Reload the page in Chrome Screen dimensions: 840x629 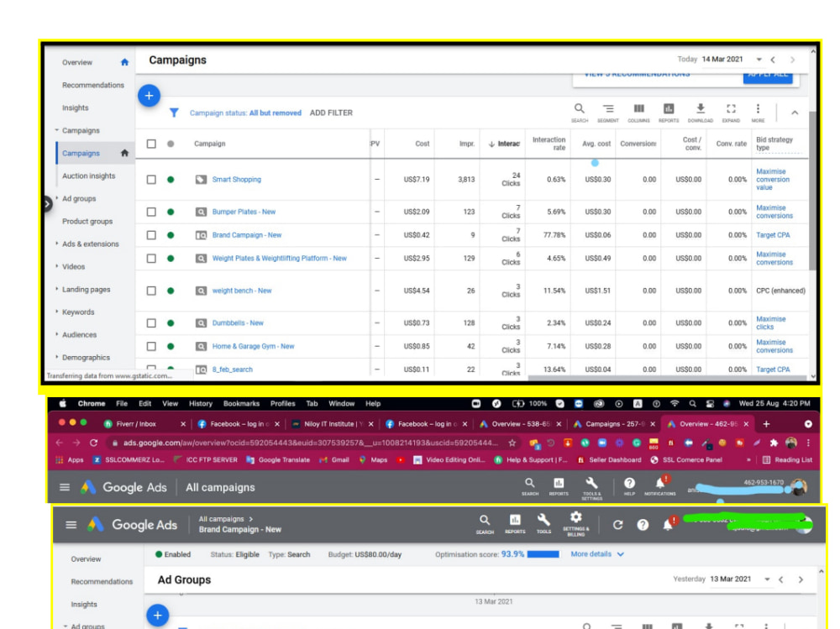pos(94,443)
